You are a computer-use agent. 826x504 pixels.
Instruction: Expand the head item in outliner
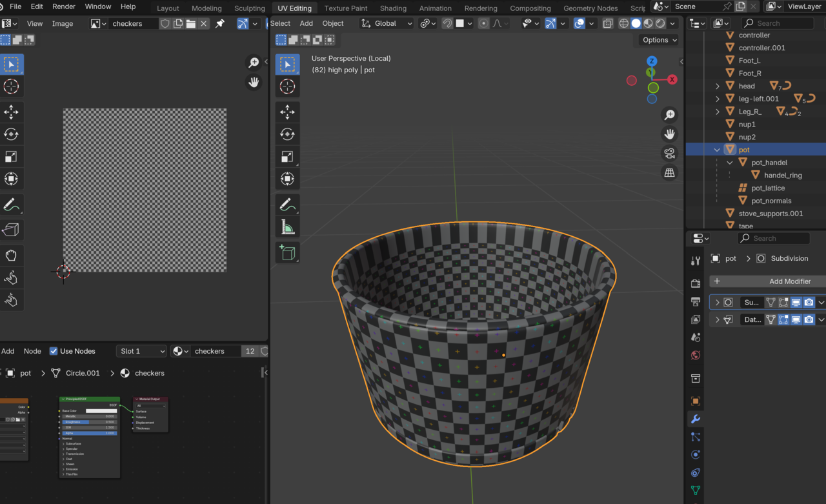point(717,86)
